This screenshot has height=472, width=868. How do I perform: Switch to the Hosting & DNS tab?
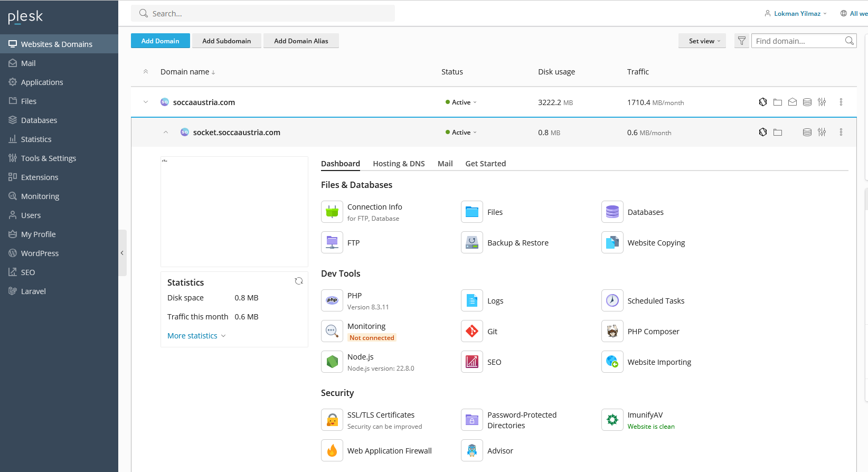pos(399,164)
